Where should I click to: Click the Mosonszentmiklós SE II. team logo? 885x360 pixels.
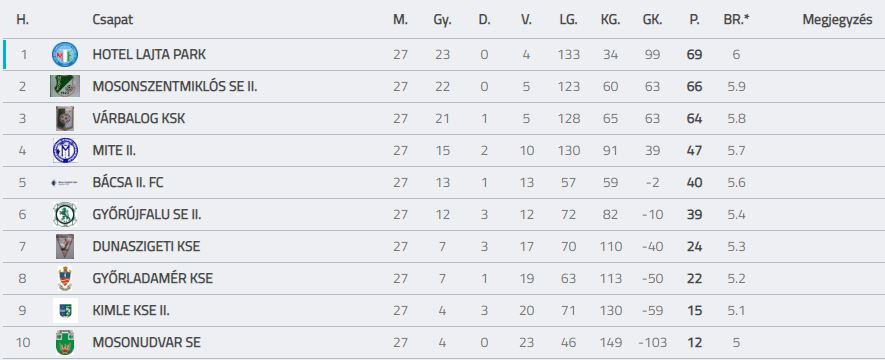(x=65, y=86)
